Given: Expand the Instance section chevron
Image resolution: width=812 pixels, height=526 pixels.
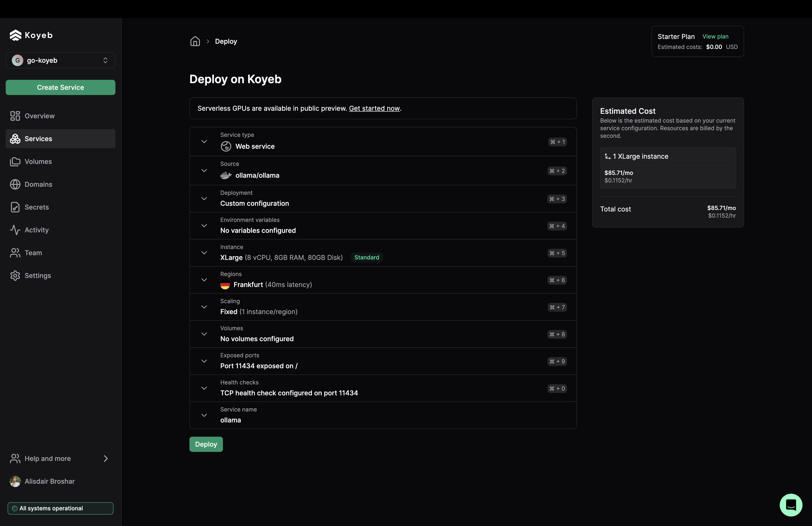Looking at the screenshot, I should (204, 253).
